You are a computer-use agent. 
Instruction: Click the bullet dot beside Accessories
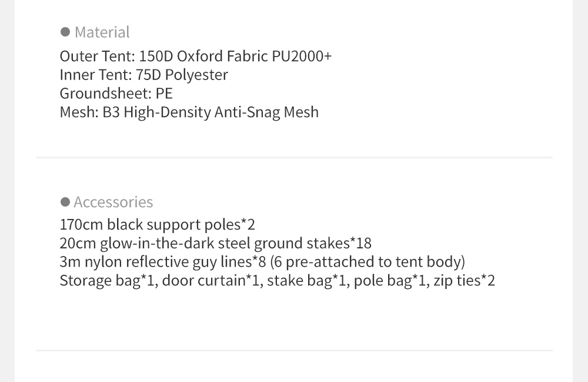pyautogui.click(x=65, y=202)
